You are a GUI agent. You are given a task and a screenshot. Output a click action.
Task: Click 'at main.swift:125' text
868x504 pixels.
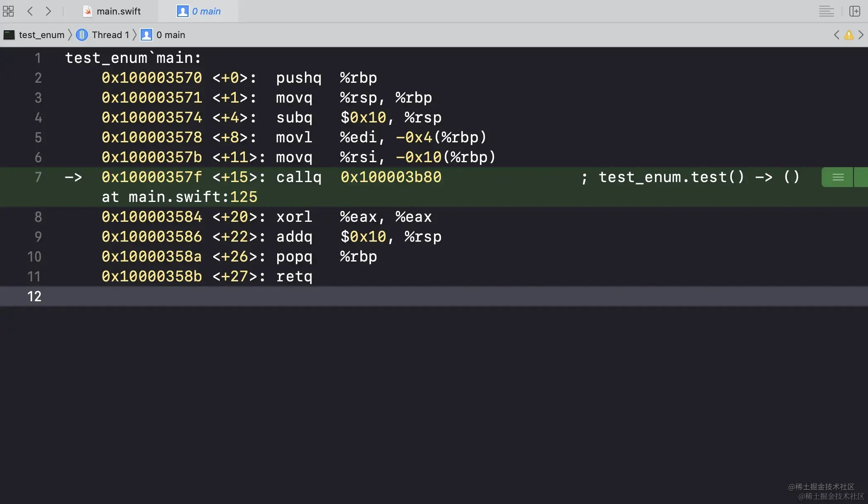coord(180,197)
